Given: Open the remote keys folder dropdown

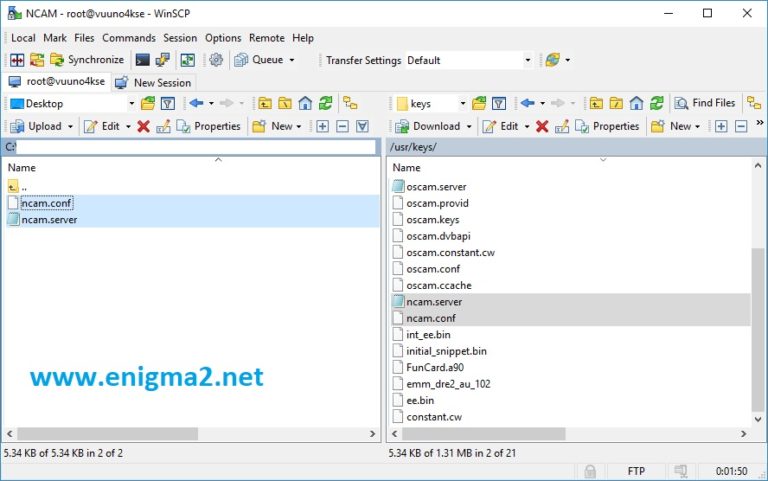Looking at the screenshot, I should click(462, 103).
